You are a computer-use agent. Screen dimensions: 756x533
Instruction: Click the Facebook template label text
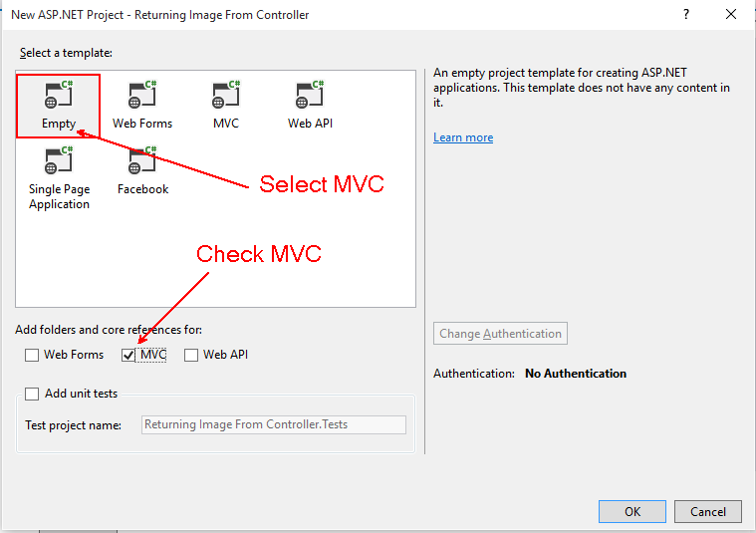(142, 189)
